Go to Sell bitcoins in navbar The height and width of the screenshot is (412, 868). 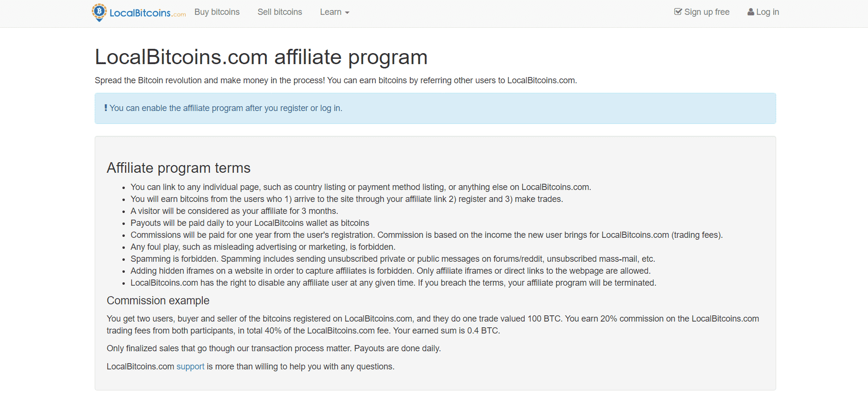tap(280, 12)
